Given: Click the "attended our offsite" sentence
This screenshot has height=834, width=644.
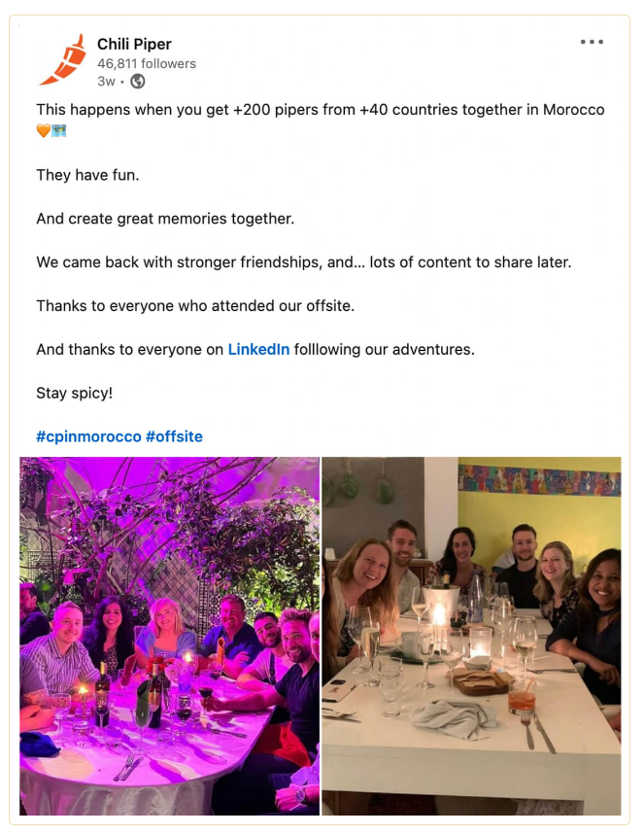Looking at the screenshot, I should click(x=195, y=306).
